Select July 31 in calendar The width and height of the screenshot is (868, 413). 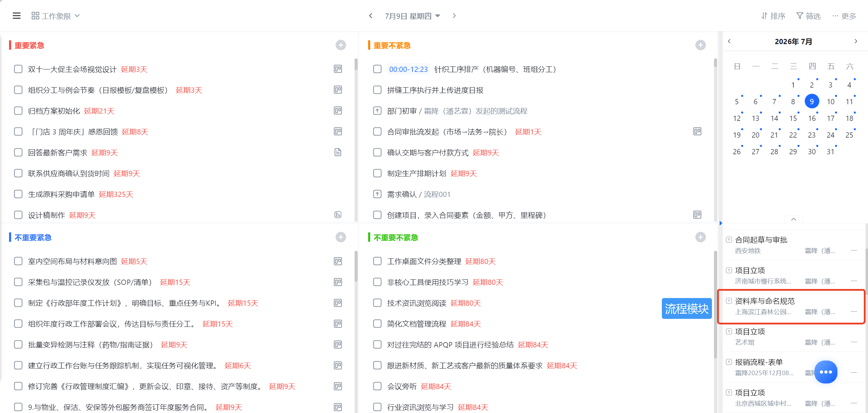(x=830, y=152)
